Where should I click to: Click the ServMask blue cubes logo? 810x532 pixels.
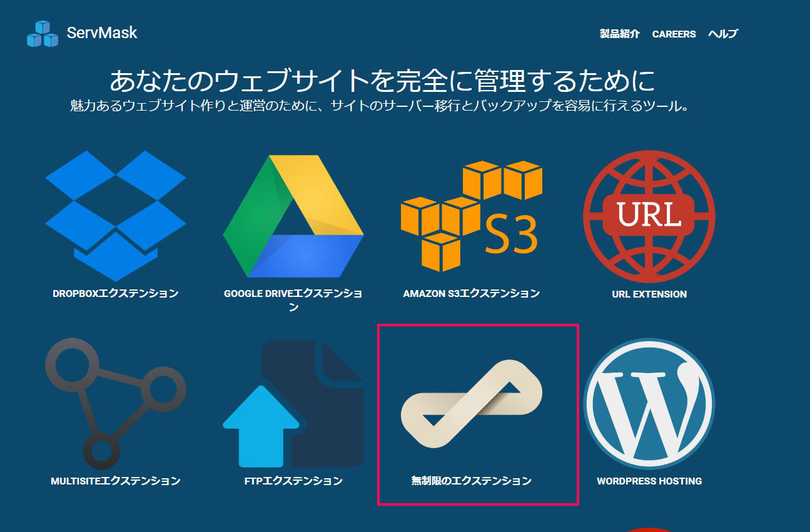click(x=42, y=34)
